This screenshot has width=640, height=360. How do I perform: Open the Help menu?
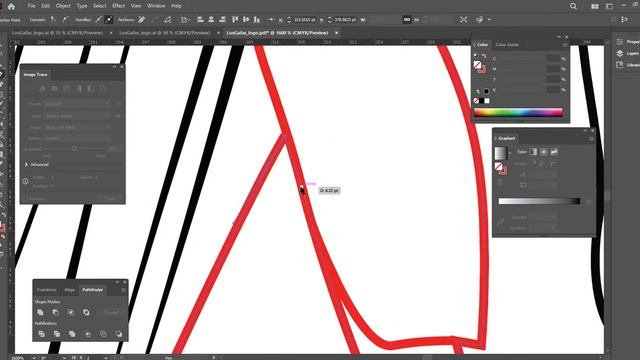point(176,6)
